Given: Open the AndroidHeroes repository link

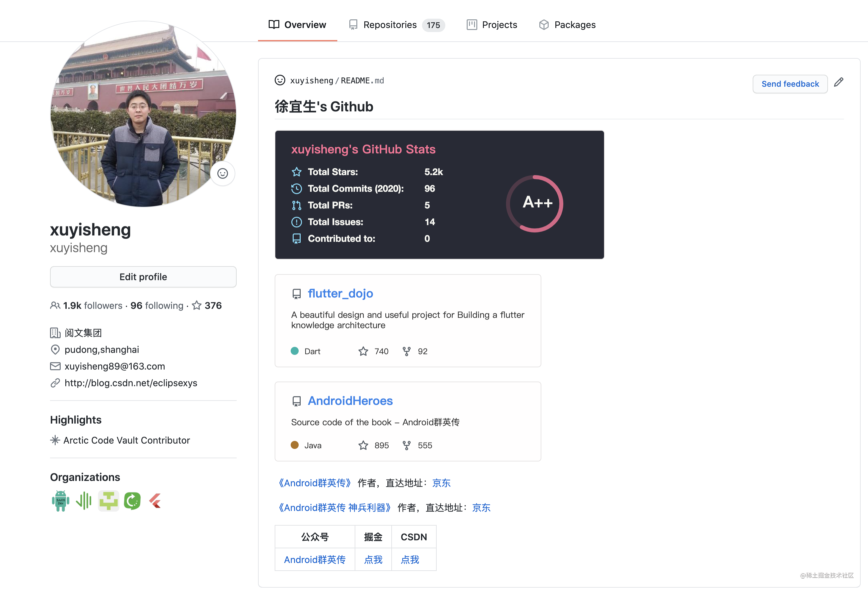Looking at the screenshot, I should [350, 401].
